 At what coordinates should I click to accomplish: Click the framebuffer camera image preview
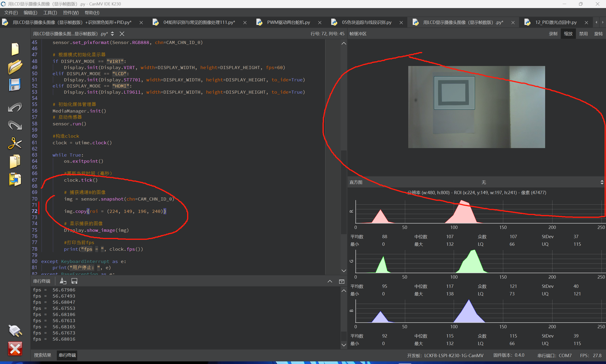coord(476,107)
